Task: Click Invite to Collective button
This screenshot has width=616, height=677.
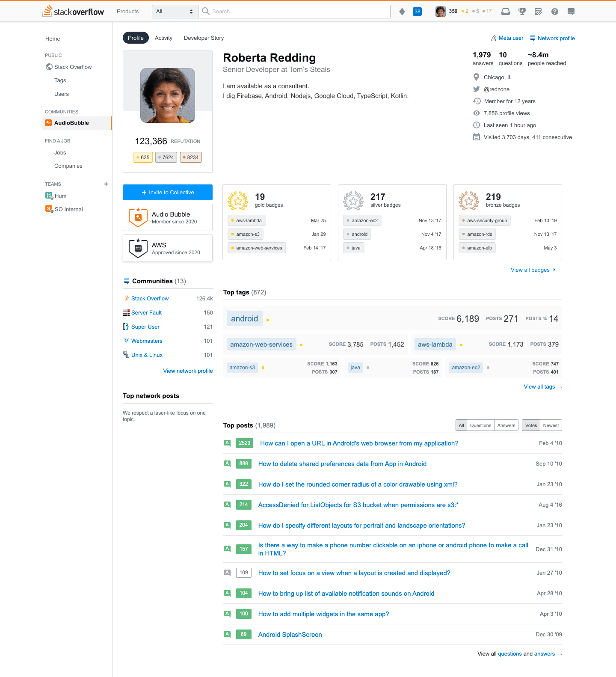Action: tap(168, 193)
